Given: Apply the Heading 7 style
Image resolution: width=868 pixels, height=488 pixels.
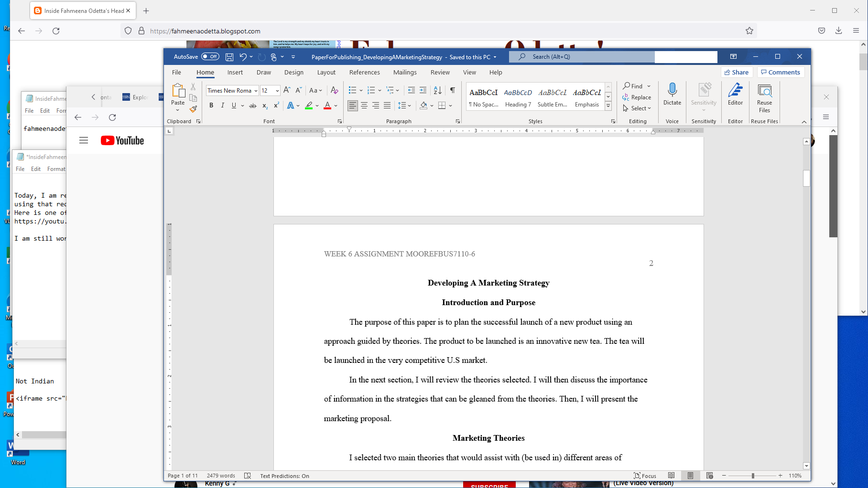Looking at the screenshot, I should [518, 97].
